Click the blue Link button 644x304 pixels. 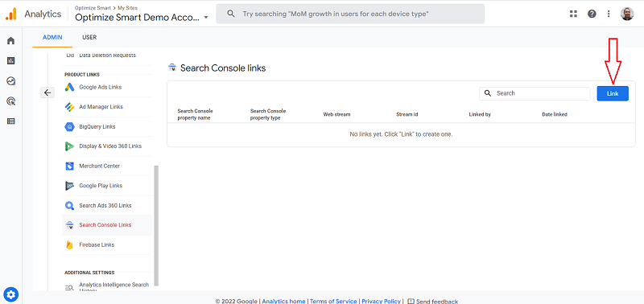click(x=613, y=93)
